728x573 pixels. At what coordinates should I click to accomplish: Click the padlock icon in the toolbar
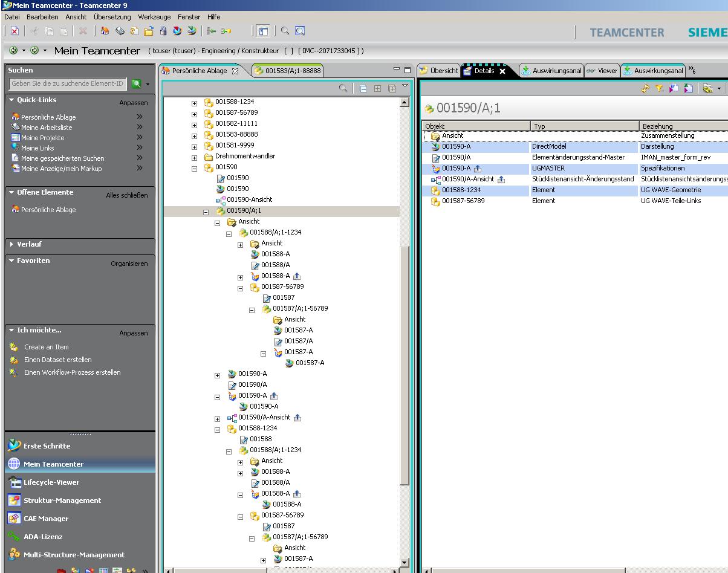point(163,31)
